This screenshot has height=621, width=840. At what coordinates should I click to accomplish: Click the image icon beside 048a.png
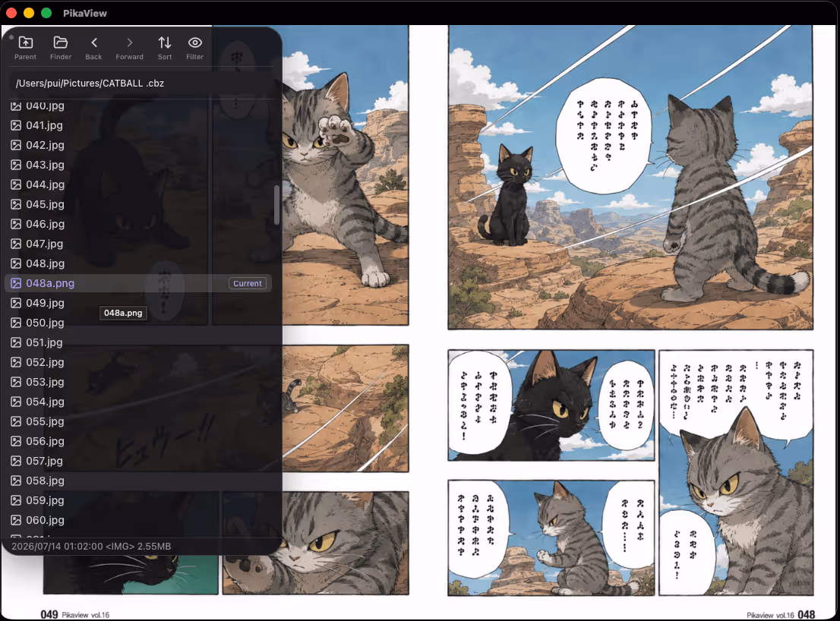coord(16,283)
